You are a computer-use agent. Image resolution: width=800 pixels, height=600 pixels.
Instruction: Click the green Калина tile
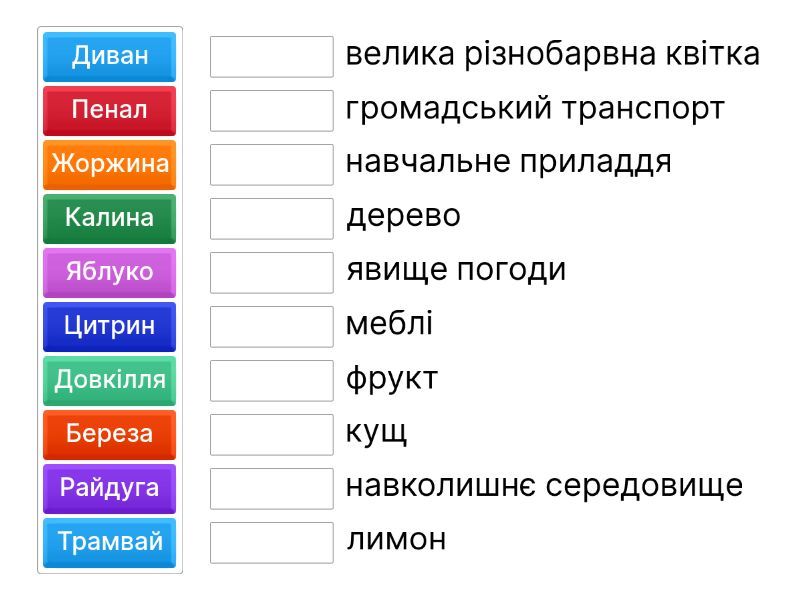[x=110, y=218]
